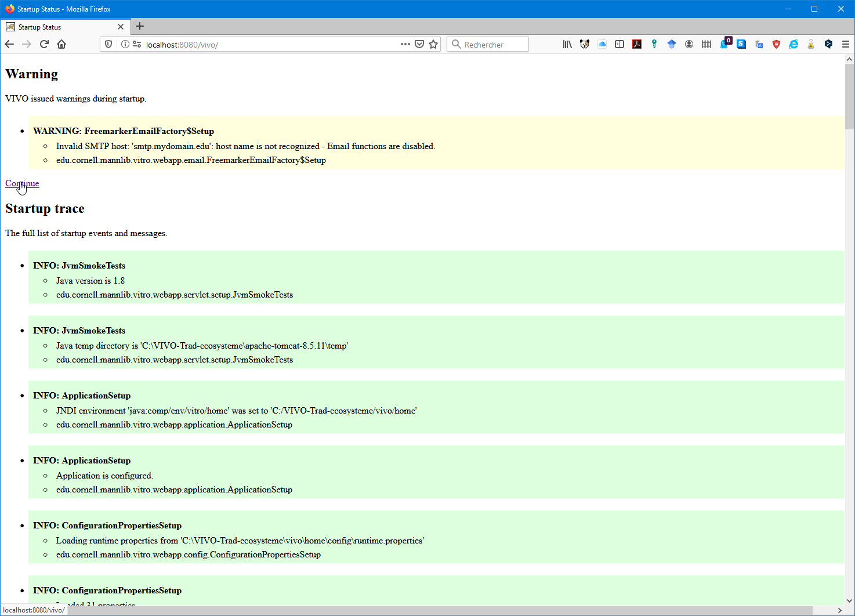Screen dimensions: 855x616
Task: Click the Java temp directory line
Action: (202, 346)
